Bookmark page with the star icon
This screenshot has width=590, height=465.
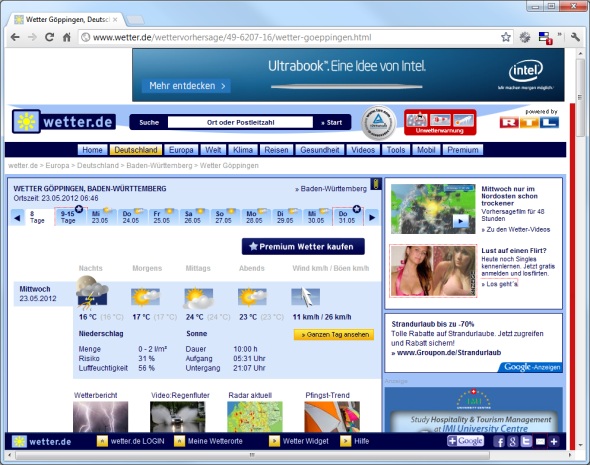tap(506, 37)
